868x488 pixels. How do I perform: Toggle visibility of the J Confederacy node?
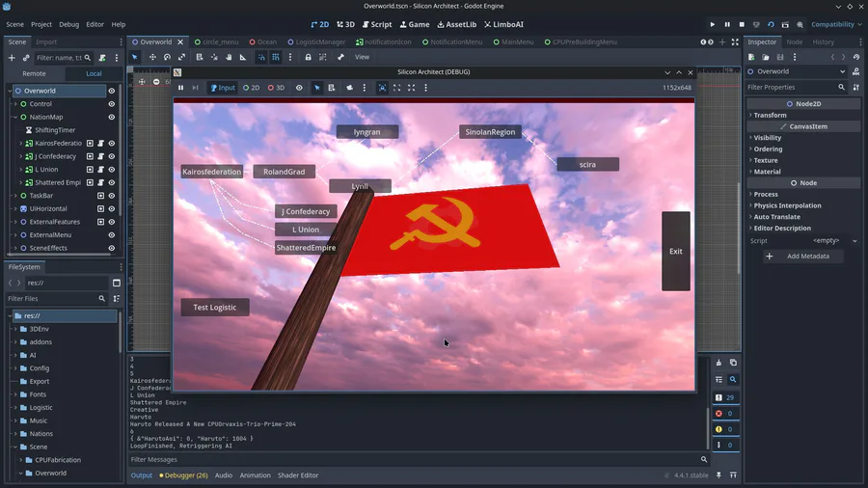point(111,156)
